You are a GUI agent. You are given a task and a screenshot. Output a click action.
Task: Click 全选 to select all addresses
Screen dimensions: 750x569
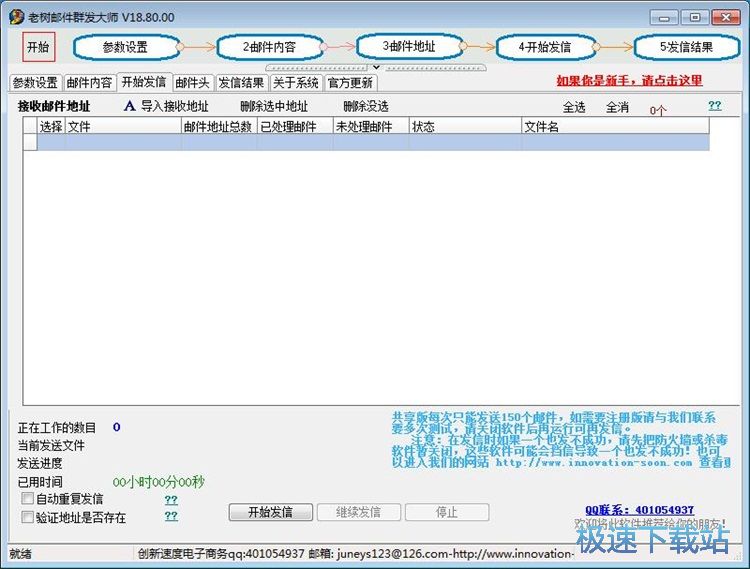click(574, 107)
